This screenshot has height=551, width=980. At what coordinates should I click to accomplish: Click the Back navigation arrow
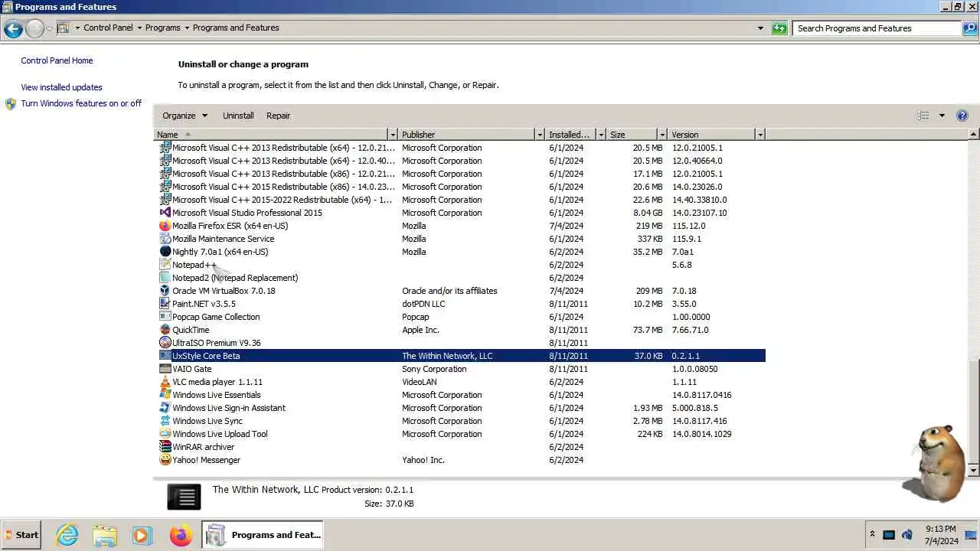pyautogui.click(x=12, y=29)
